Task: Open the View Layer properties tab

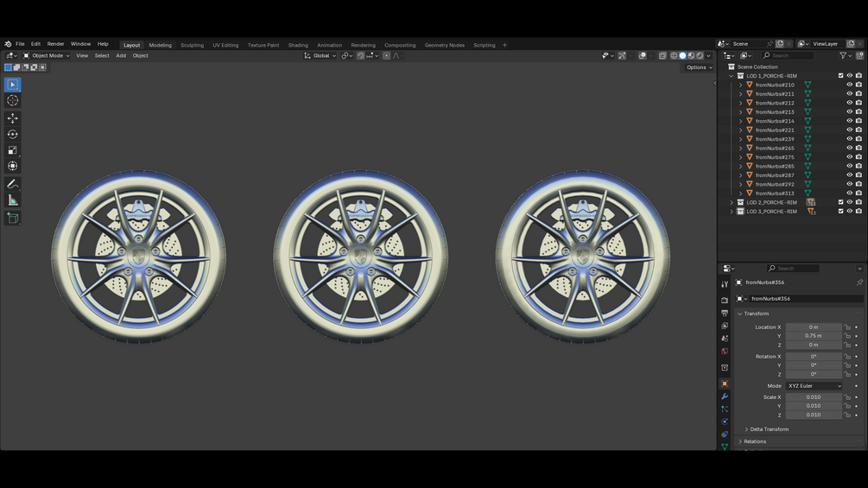Action: pos(725,326)
